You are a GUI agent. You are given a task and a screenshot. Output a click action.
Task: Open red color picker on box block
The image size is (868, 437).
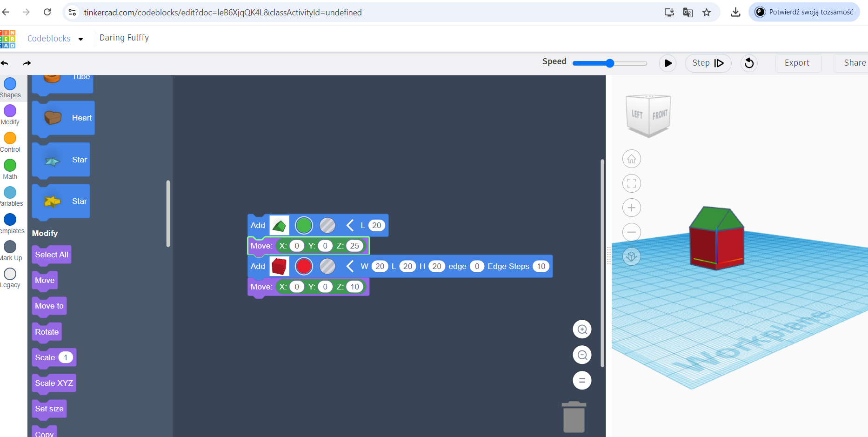[304, 267]
